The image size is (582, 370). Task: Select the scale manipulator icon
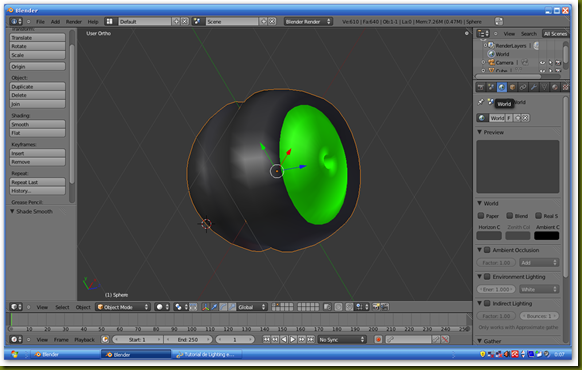tap(232, 307)
